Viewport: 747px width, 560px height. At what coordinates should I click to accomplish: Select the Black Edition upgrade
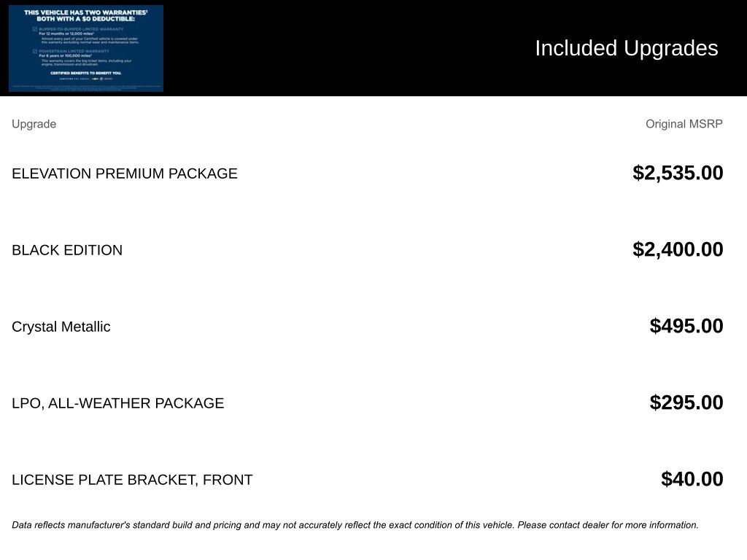click(x=67, y=250)
